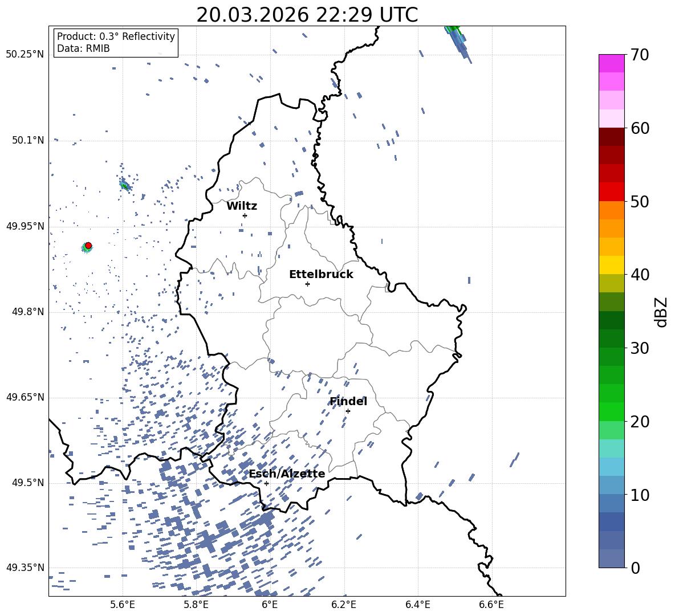The width and height of the screenshot is (675, 616).
Task: Click the cross marker below Findel
Action: (x=348, y=411)
